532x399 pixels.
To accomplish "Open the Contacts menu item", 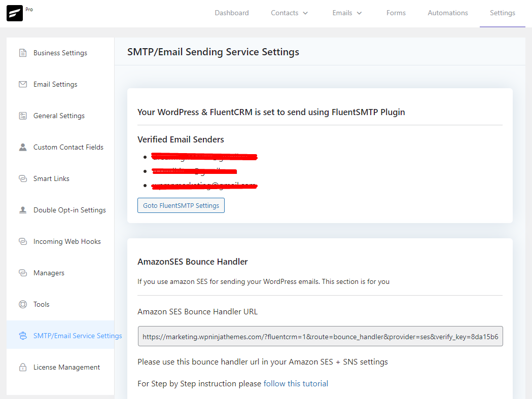I will point(285,13).
